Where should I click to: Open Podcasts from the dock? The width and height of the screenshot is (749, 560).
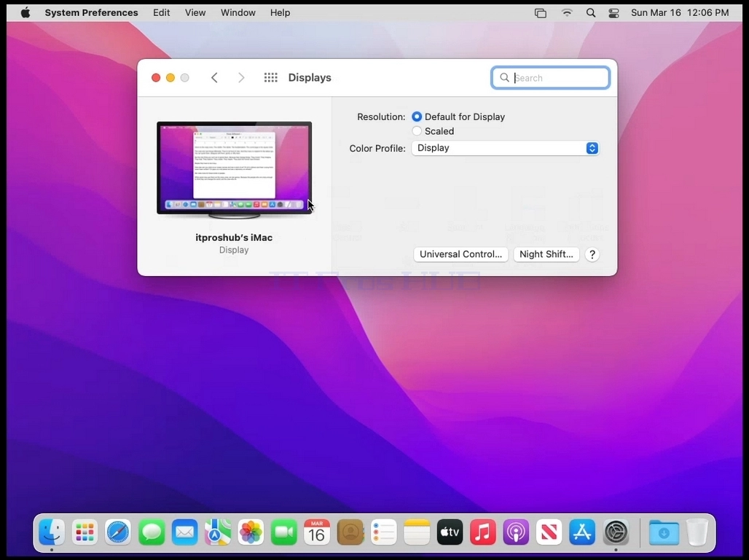516,532
